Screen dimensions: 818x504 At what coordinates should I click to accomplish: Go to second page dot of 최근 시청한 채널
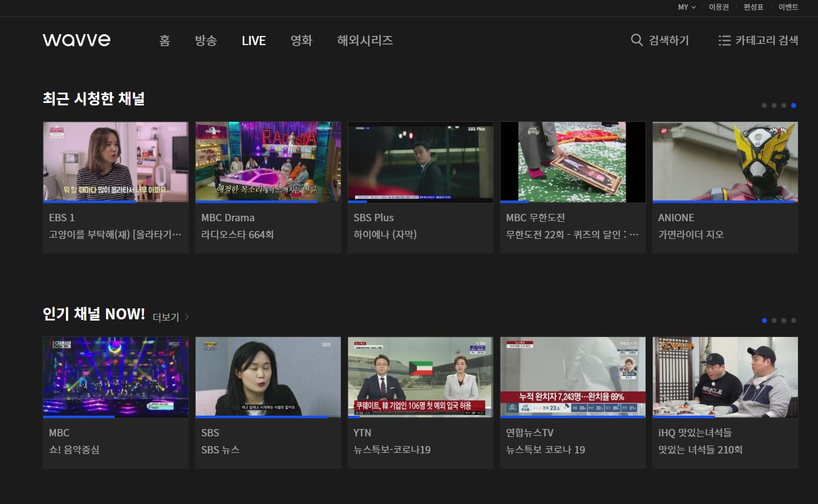click(774, 105)
